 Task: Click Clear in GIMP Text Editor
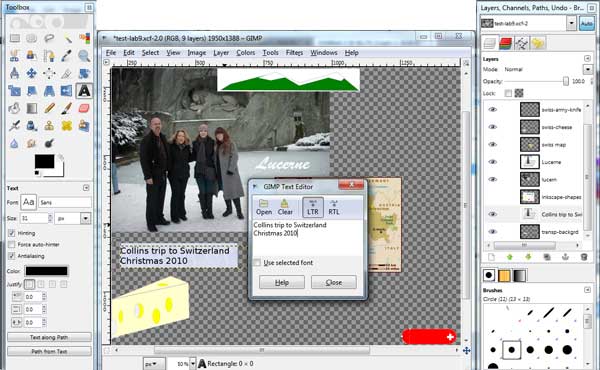pos(285,207)
